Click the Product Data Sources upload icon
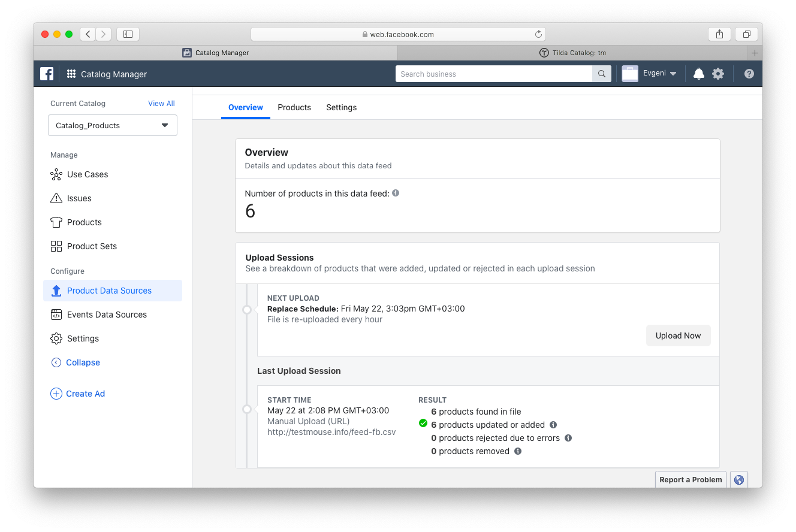Image resolution: width=796 pixels, height=532 pixels. pos(56,291)
